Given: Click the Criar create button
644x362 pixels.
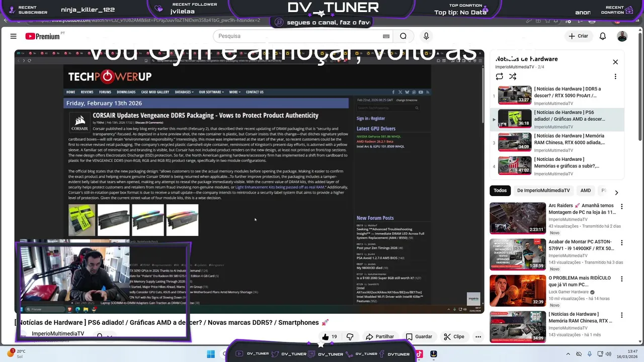Looking at the screenshot, I should click(x=578, y=36).
